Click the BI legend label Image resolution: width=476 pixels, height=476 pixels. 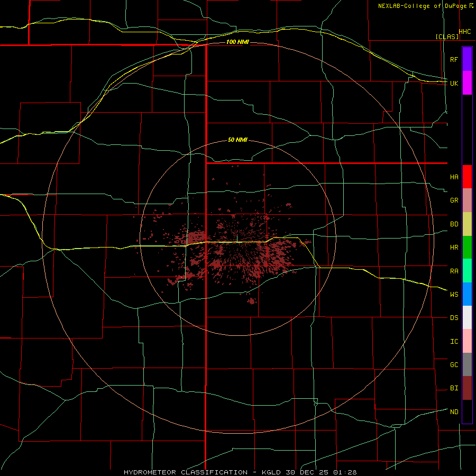pos(454,388)
